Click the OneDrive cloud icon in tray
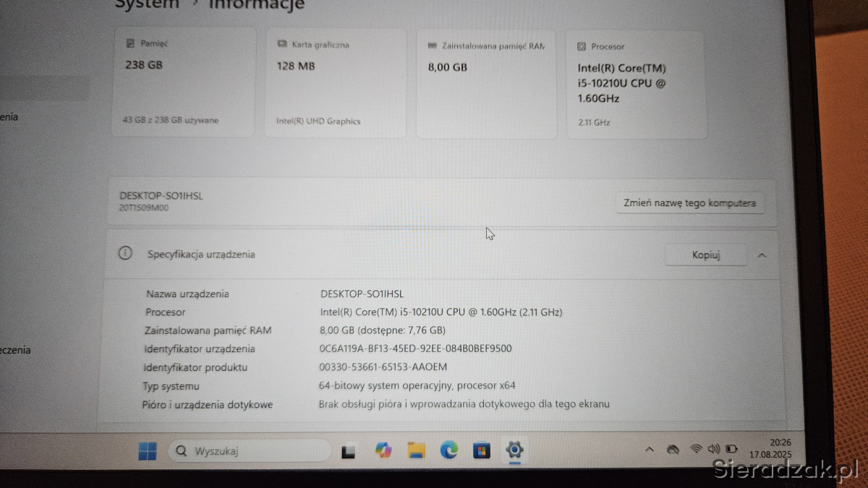The image size is (868, 488). (x=673, y=450)
